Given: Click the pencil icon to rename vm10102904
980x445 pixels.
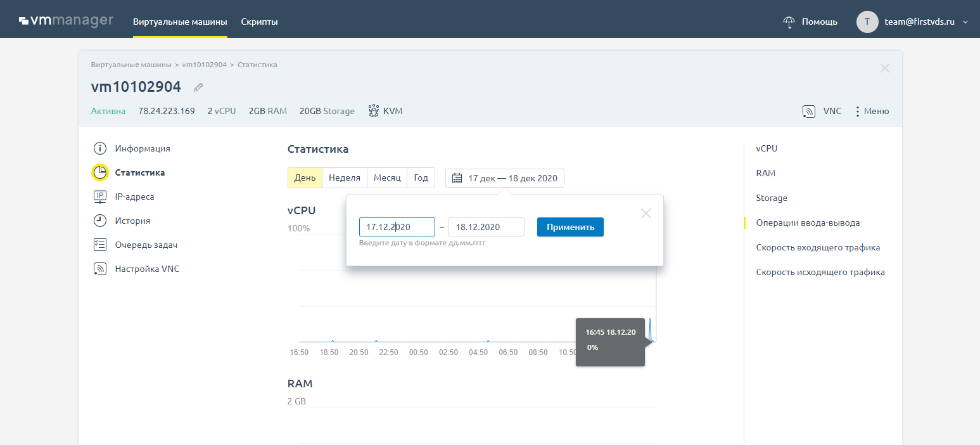Looking at the screenshot, I should pyautogui.click(x=198, y=87).
